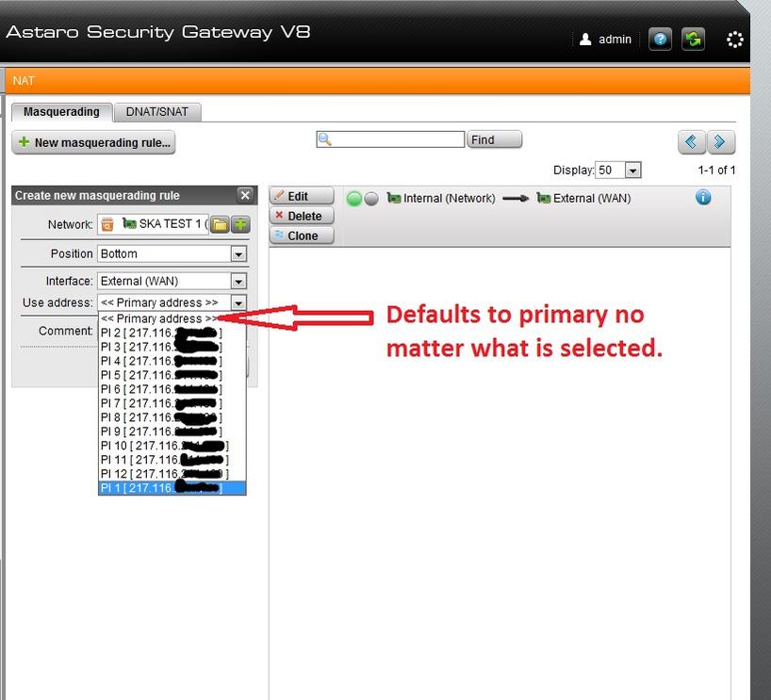Choose PI 4 from address list
Image resolution: width=771 pixels, height=700 pixels.
click(172, 362)
